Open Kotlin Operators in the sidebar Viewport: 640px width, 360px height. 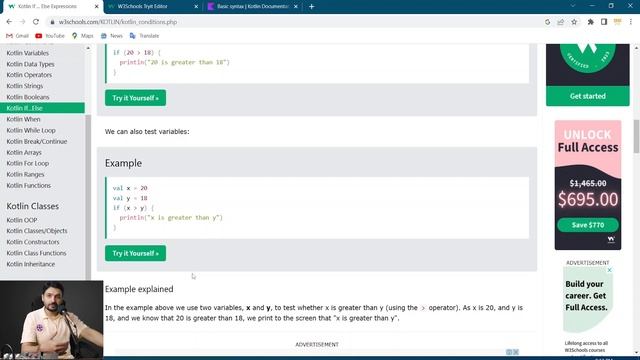tap(29, 75)
